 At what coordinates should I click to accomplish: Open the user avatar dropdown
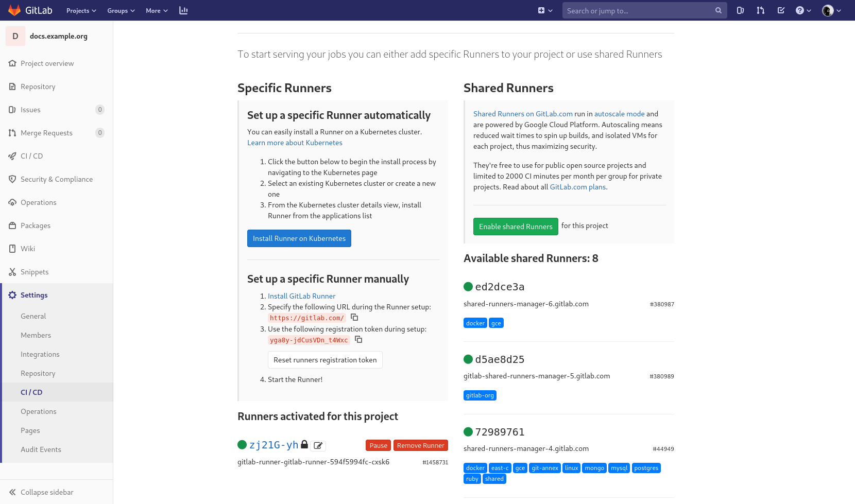pos(831,10)
